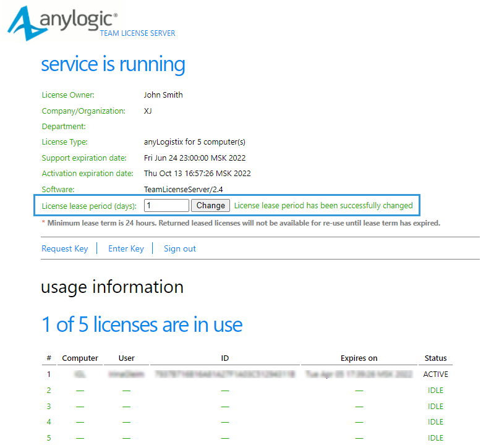
Task: Click the IDLE status in row 2
Action: pyautogui.click(x=436, y=391)
